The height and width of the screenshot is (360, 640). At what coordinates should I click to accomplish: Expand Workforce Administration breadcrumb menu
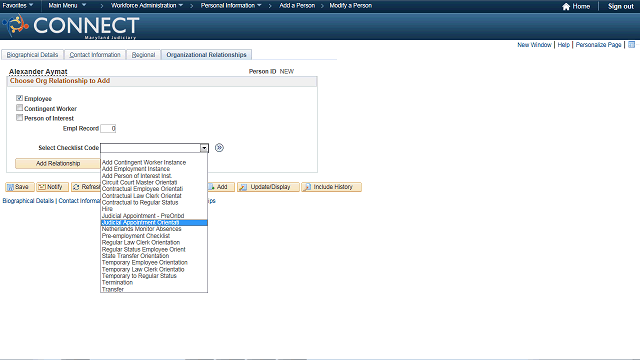[147, 5]
